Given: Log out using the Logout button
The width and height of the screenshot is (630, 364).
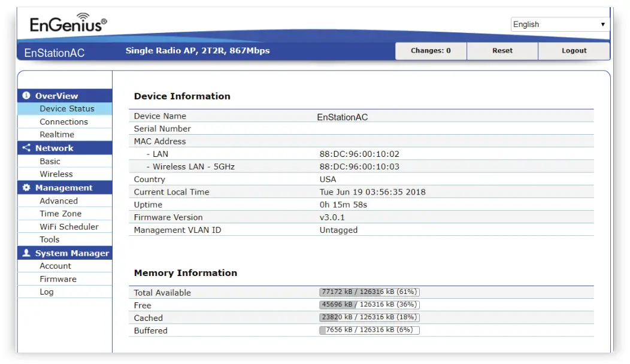Looking at the screenshot, I should [574, 51].
